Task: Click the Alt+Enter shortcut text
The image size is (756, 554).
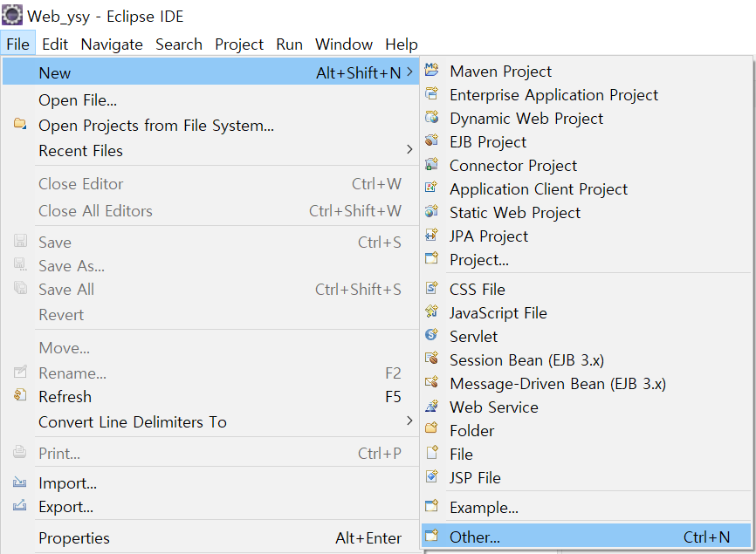Action: point(368,537)
